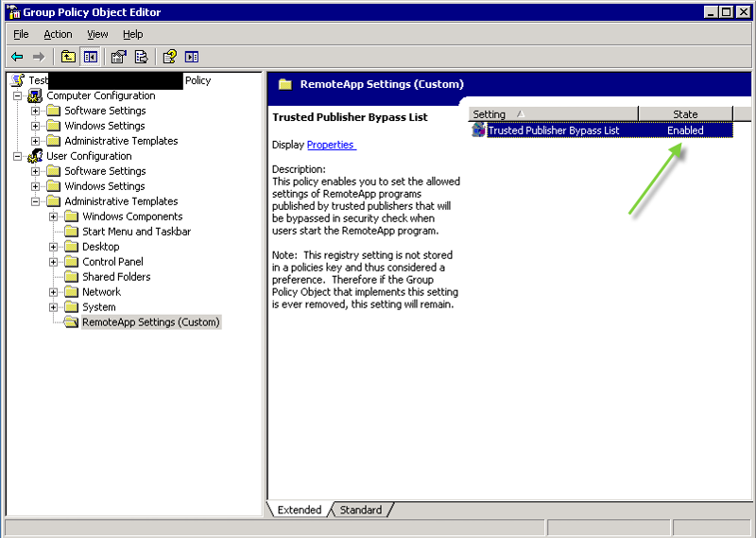Expand Administrative Templates under Computer Configuration
This screenshot has width=756, height=538.
click(x=35, y=141)
